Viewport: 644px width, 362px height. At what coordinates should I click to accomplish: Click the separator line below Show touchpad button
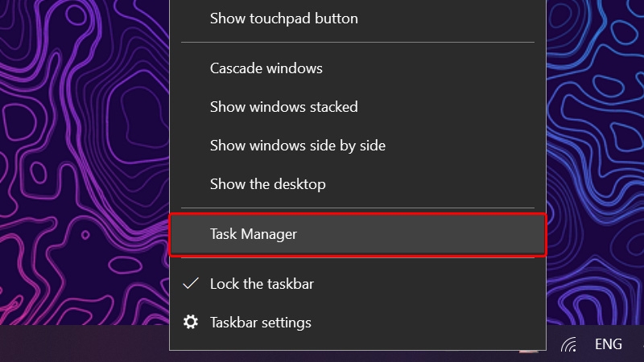(357, 42)
